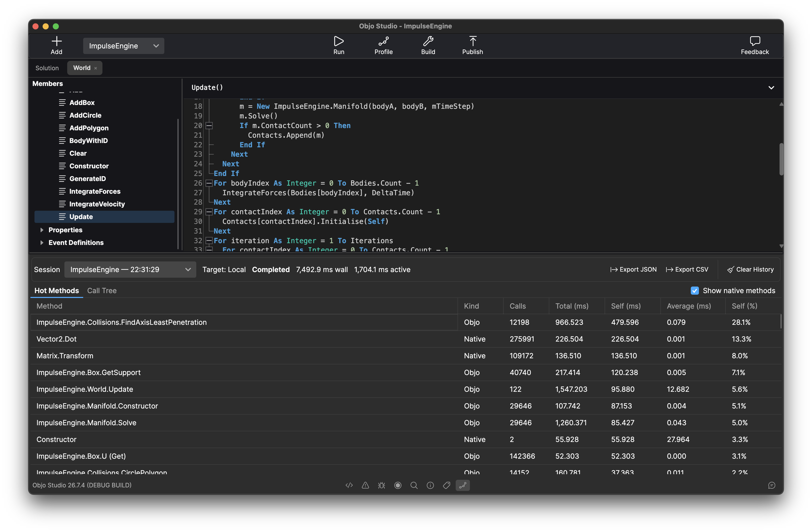This screenshot has height=532, width=812.
Task: Click the method icon next to GenerateID
Action: 62,179
